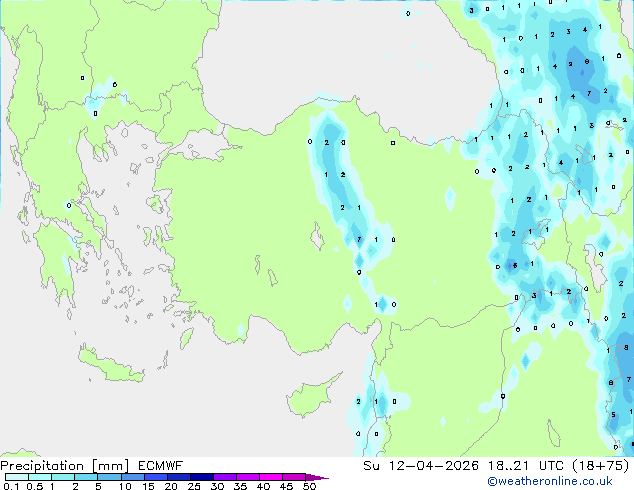The width and height of the screenshot is (634, 490).
Task: Click the above-50 arrow tip of legend
Action: [317, 477]
